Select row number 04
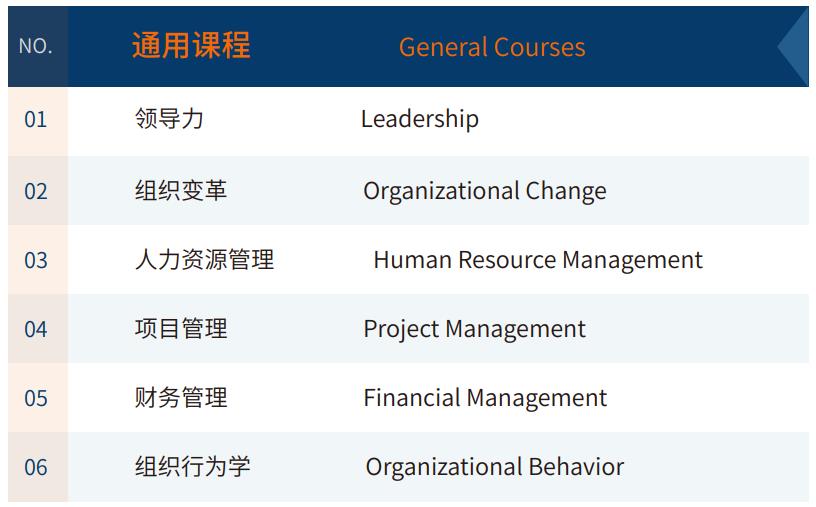This screenshot has height=507, width=816. [x=35, y=329]
